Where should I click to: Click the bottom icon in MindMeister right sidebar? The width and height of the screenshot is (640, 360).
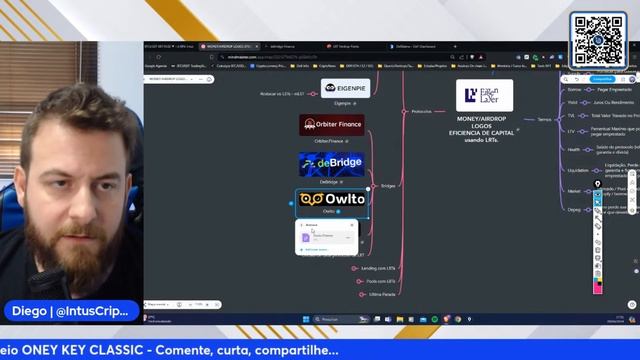click(632, 210)
